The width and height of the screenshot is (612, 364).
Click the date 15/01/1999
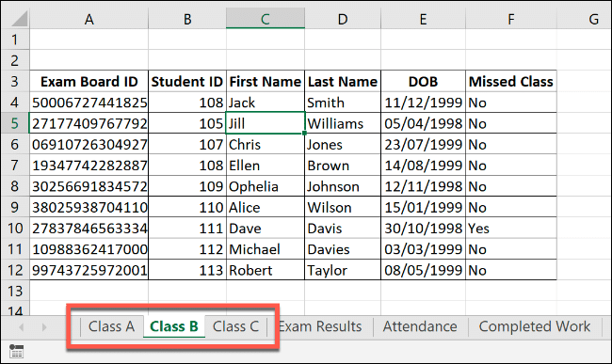(x=423, y=207)
